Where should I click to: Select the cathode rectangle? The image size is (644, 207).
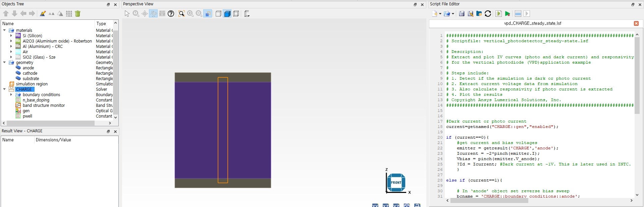(30, 73)
